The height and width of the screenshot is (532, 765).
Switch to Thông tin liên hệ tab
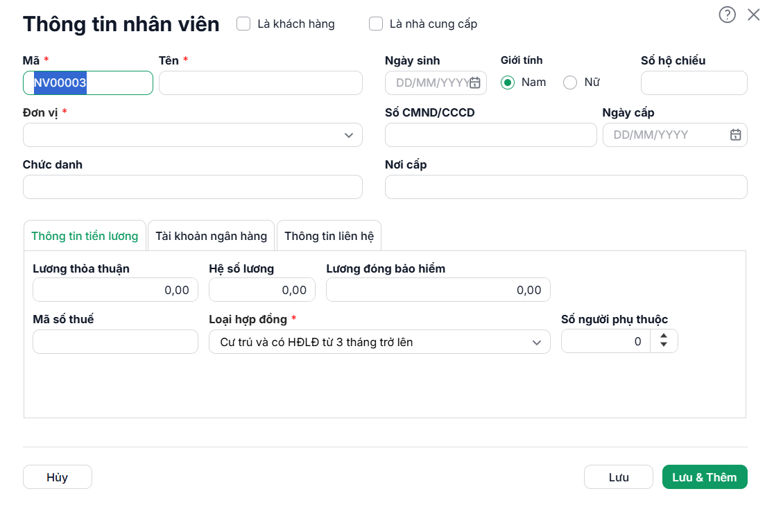(x=329, y=236)
